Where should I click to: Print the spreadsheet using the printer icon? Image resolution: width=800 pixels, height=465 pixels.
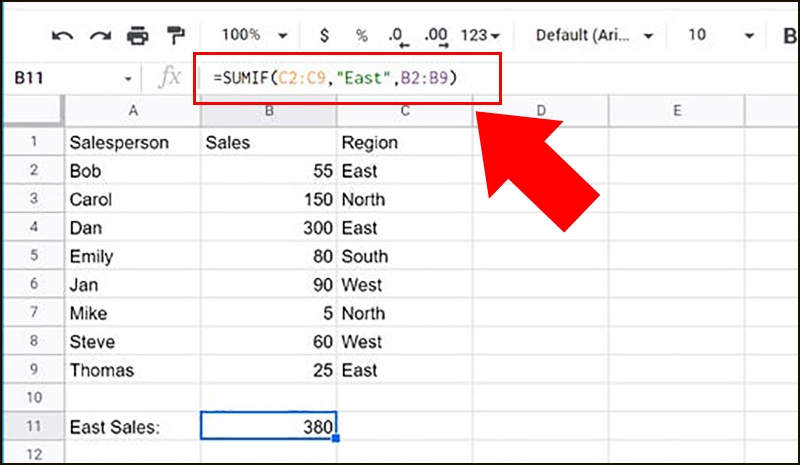tap(137, 36)
